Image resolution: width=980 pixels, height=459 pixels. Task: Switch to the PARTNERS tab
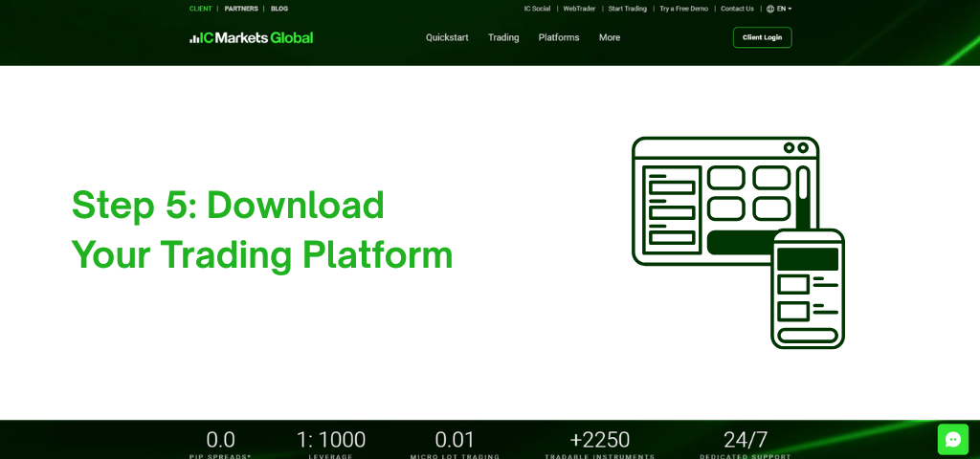pyautogui.click(x=241, y=9)
